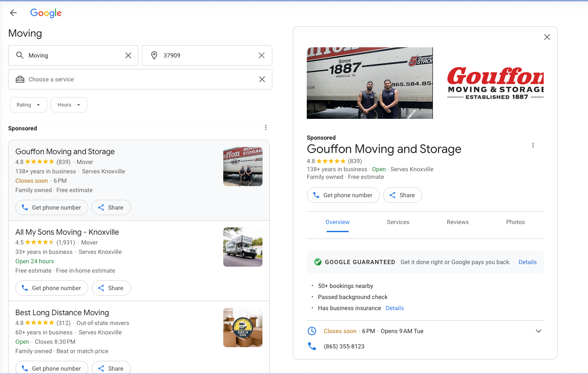This screenshot has width=588, height=374.
Task: Click Share button in Gouffon details panel
Action: click(x=403, y=195)
